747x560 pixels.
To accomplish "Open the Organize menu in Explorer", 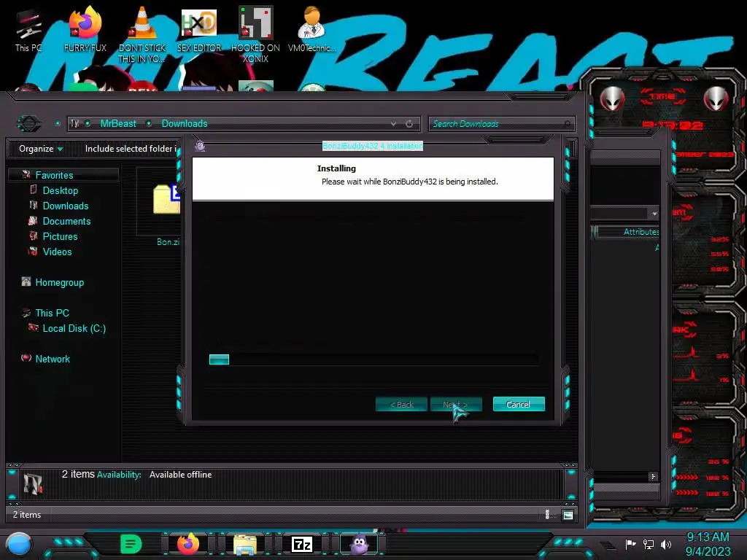I will 41,149.
